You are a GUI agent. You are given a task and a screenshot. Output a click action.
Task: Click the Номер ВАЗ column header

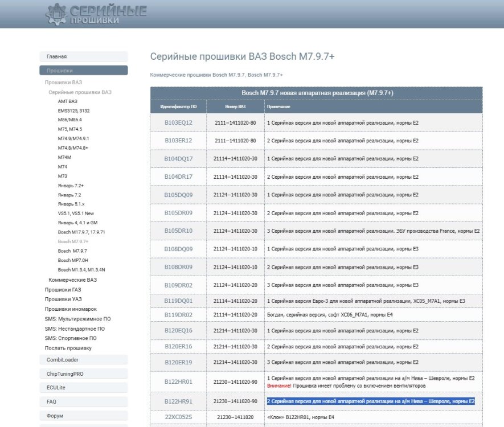pos(235,106)
